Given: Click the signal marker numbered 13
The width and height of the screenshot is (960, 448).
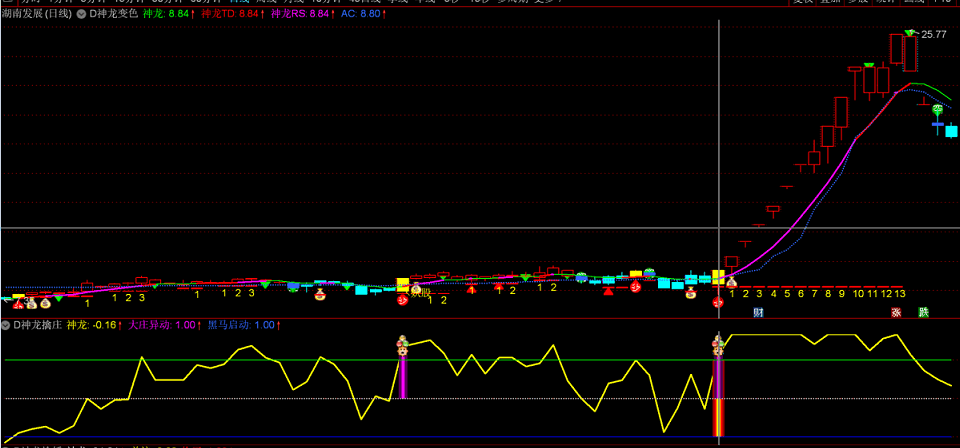Looking at the screenshot, I should [x=900, y=294].
